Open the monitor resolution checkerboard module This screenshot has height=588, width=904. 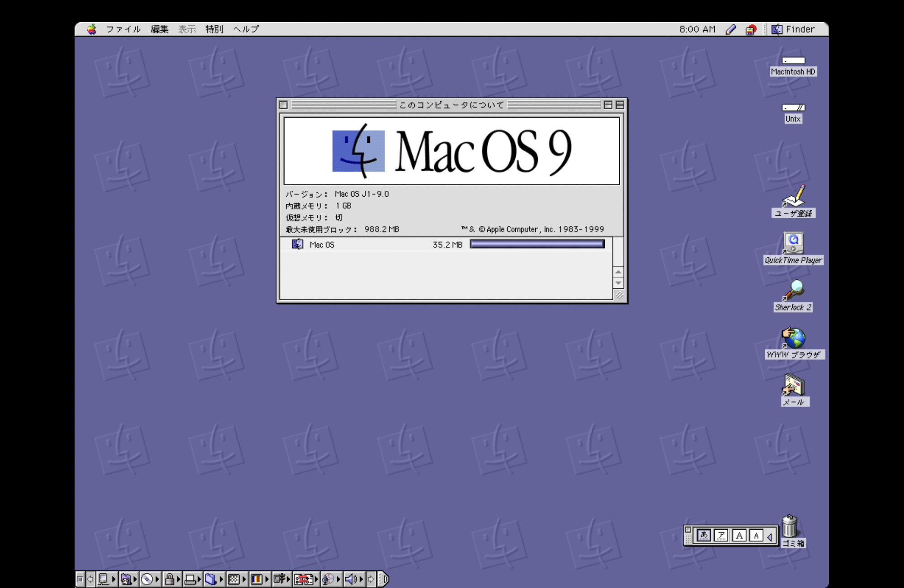coord(237,579)
